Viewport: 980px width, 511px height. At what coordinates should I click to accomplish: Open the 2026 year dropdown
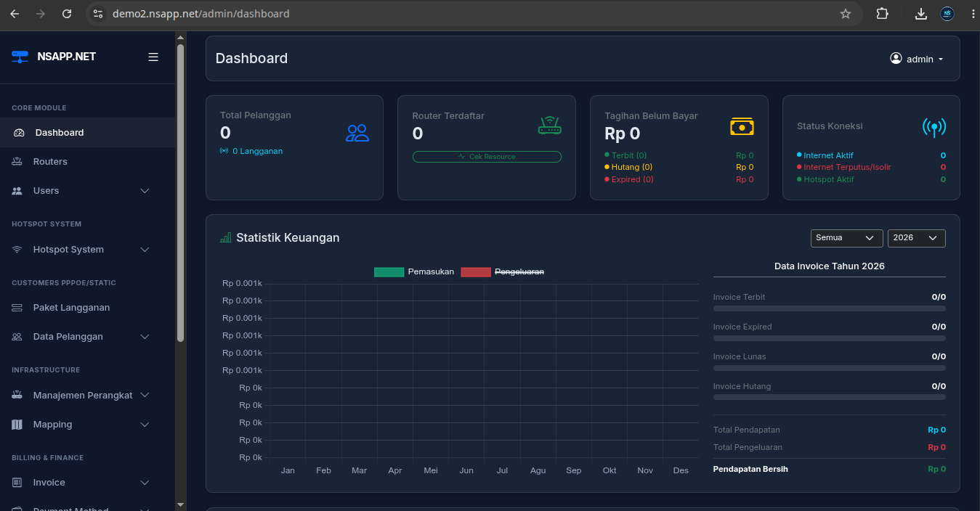917,238
